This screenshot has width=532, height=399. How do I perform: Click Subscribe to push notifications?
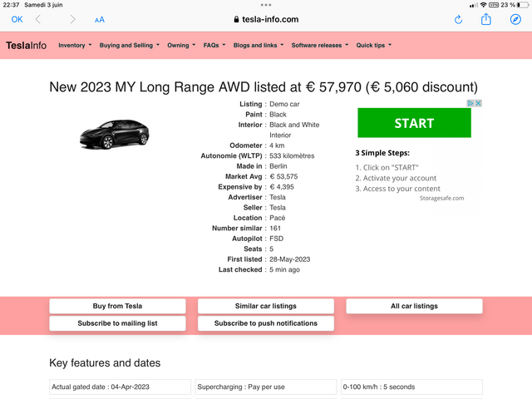[266, 323]
